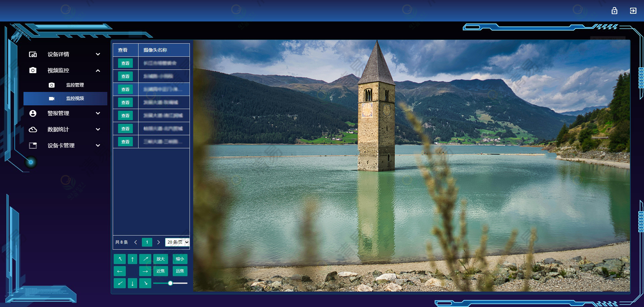Pan camera left with the left arrow
644x307 pixels.
coord(120,271)
